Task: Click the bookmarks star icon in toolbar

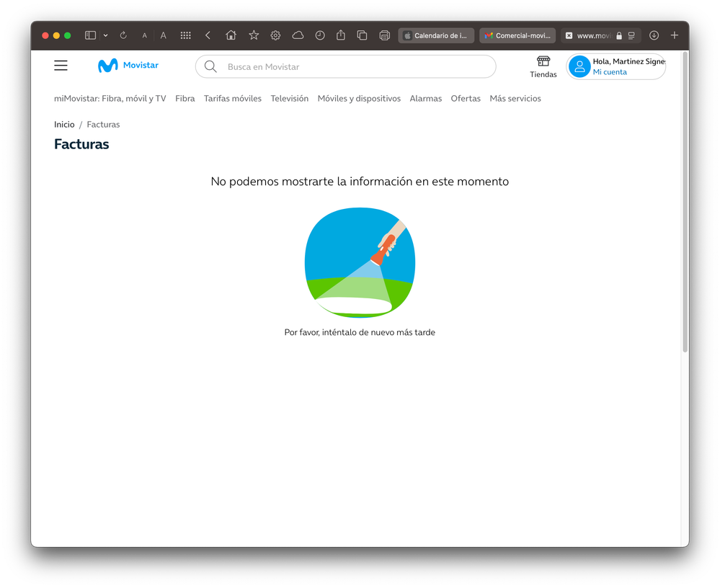Action: (x=254, y=35)
